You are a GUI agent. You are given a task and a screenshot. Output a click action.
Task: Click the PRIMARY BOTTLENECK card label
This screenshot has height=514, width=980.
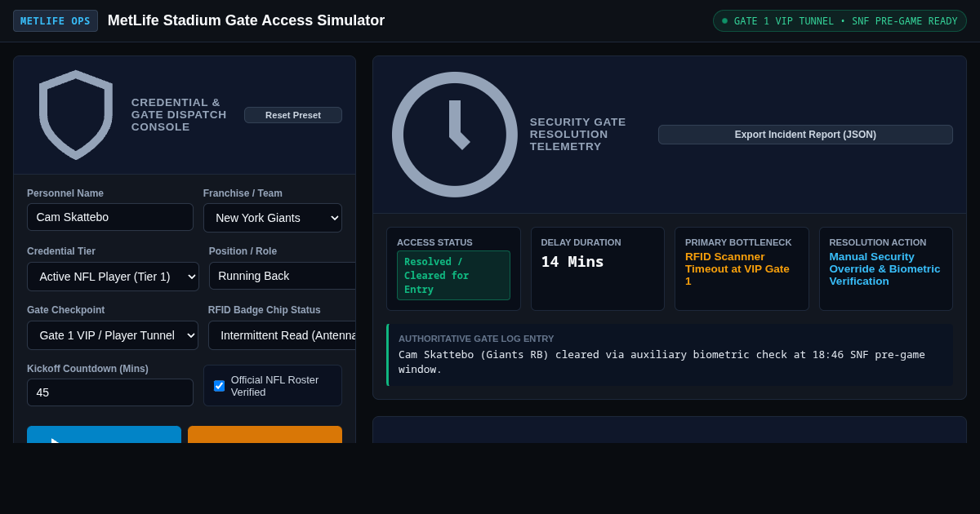(738, 242)
